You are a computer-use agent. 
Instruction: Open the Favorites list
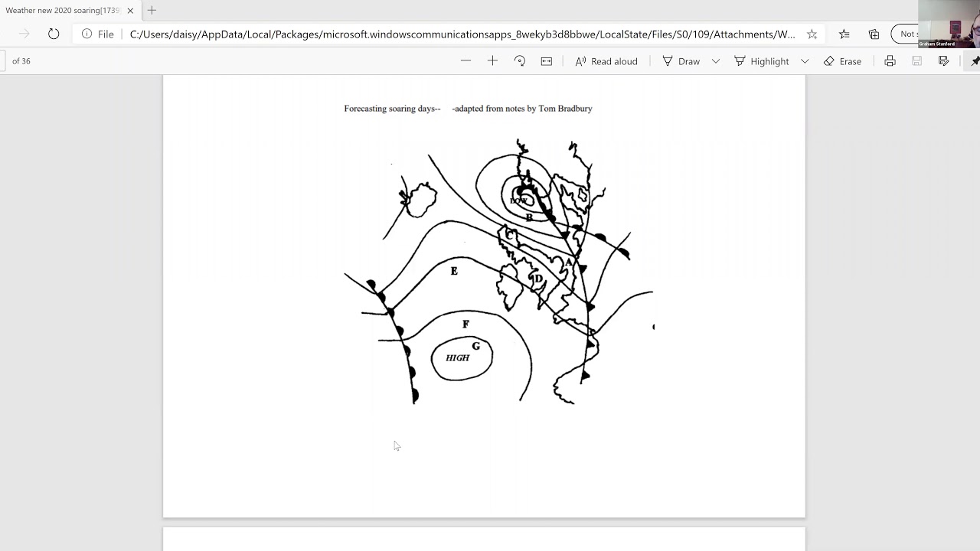(x=844, y=34)
